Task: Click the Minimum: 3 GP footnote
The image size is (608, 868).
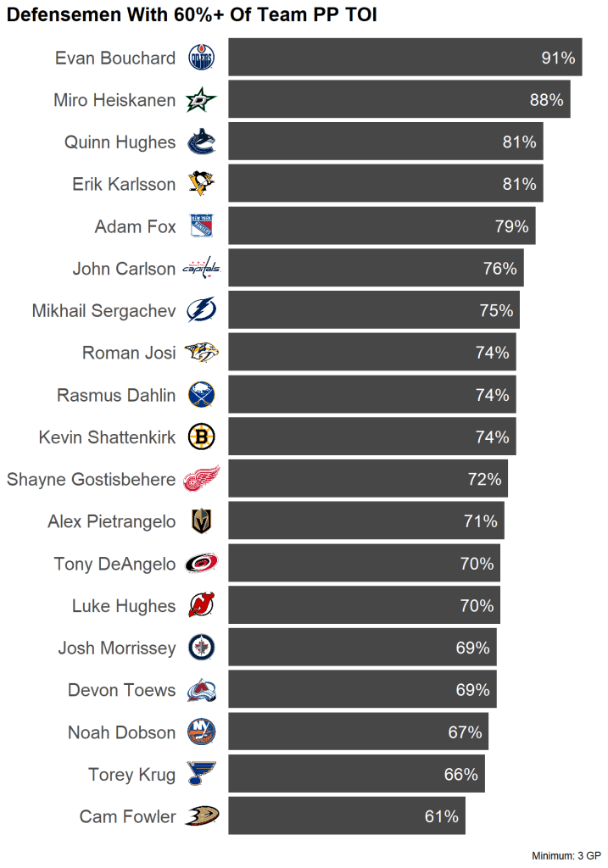Action: click(x=566, y=855)
